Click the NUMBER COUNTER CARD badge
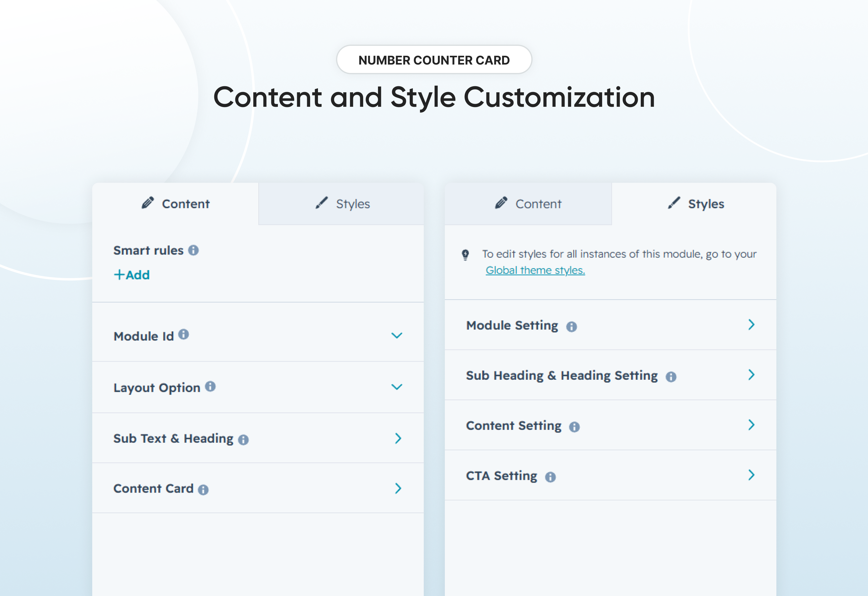The width and height of the screenshot is (868, 596). pyautogui.click(x=434, y=60)
